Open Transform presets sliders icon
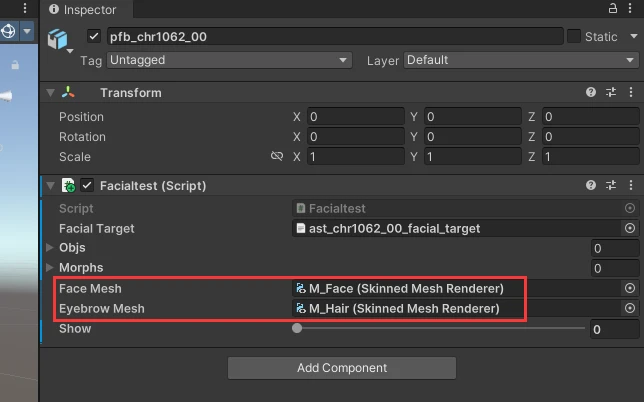This screenshot has height=402, width=644. (611, 92)
